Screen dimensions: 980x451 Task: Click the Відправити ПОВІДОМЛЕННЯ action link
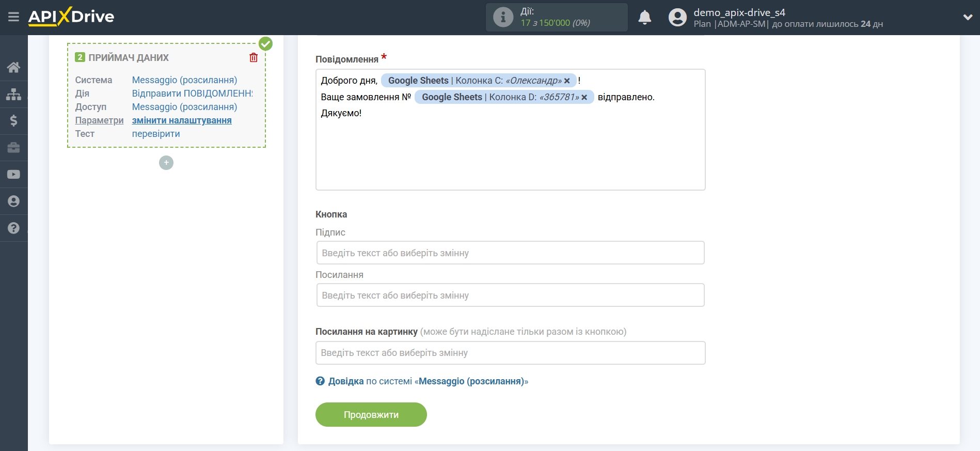coord(193,94)
